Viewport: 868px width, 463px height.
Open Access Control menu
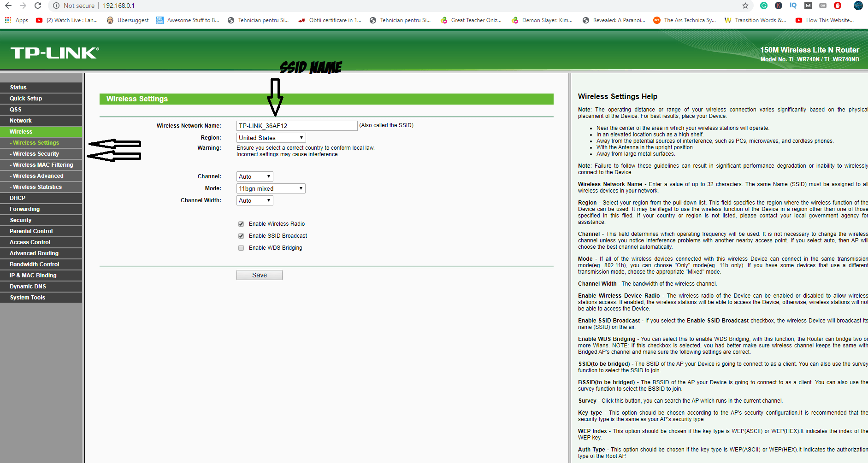tap(41, 242)
